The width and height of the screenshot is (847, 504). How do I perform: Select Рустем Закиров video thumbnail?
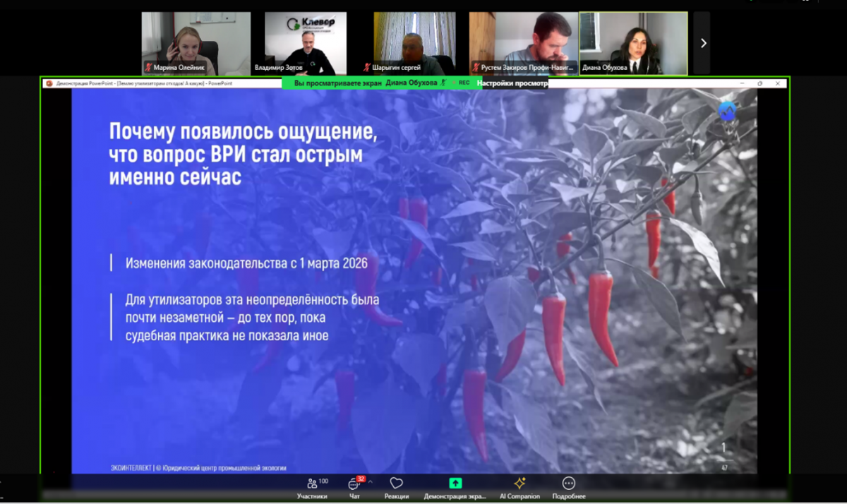[x=523, y=43]
